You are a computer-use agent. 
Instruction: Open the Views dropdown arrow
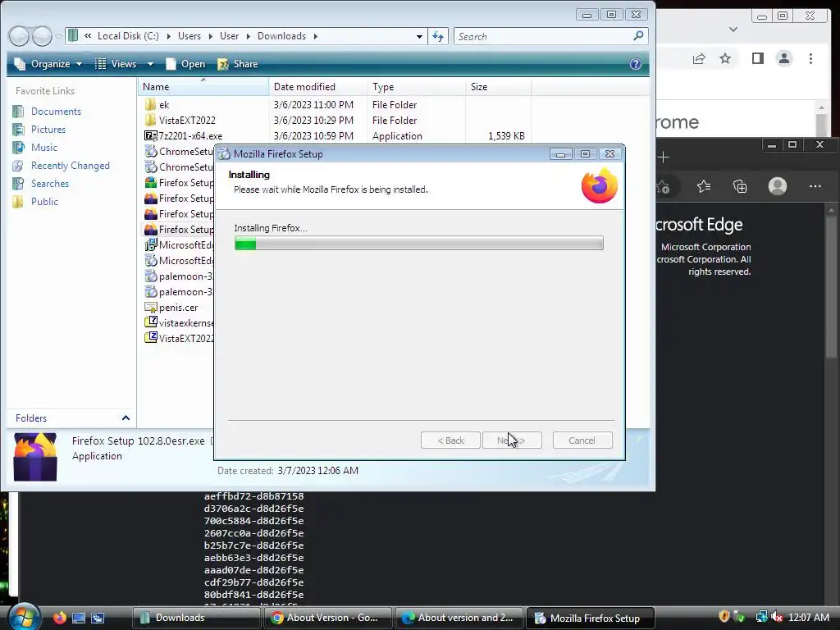tap(151, 64)
